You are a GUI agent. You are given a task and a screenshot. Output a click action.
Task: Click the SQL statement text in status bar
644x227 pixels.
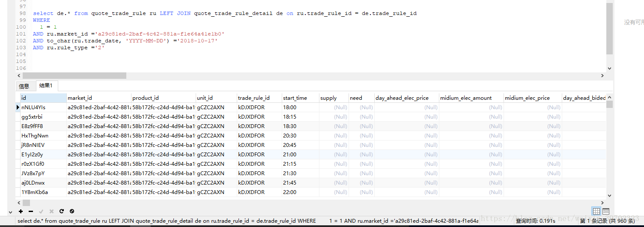247,221
